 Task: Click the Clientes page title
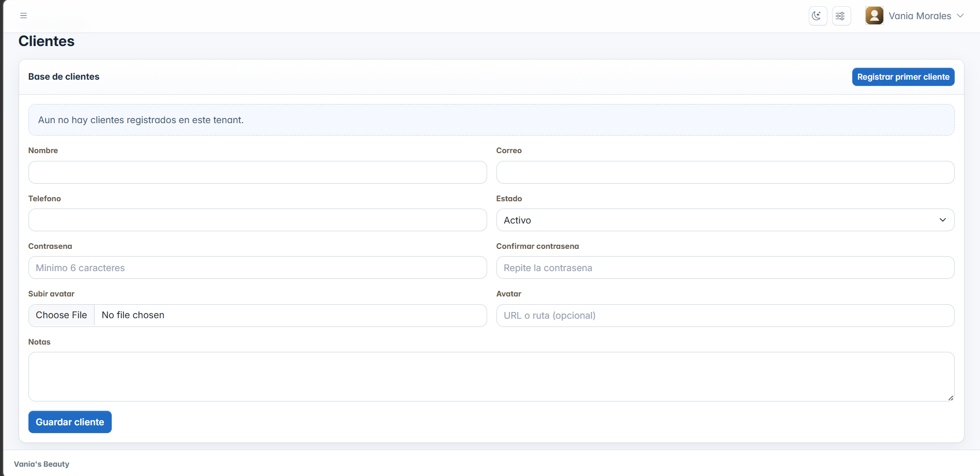47,41
